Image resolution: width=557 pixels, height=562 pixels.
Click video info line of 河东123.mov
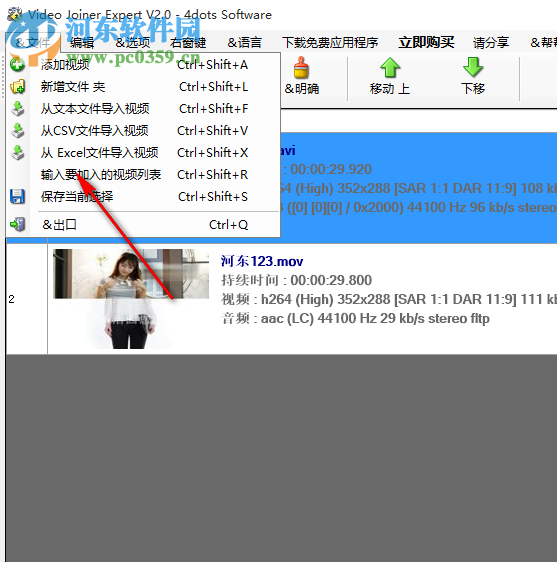(x=389, y=299)
